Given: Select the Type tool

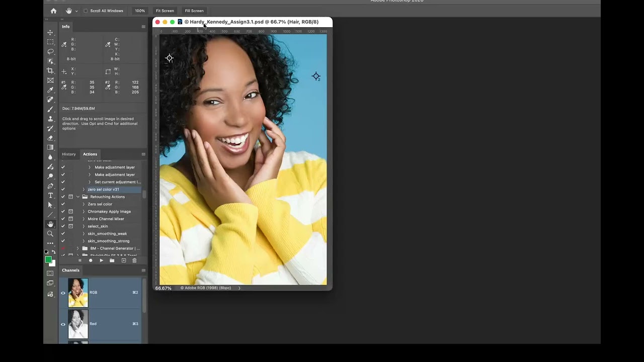Looking at the screenshot, I should [50, 196].
